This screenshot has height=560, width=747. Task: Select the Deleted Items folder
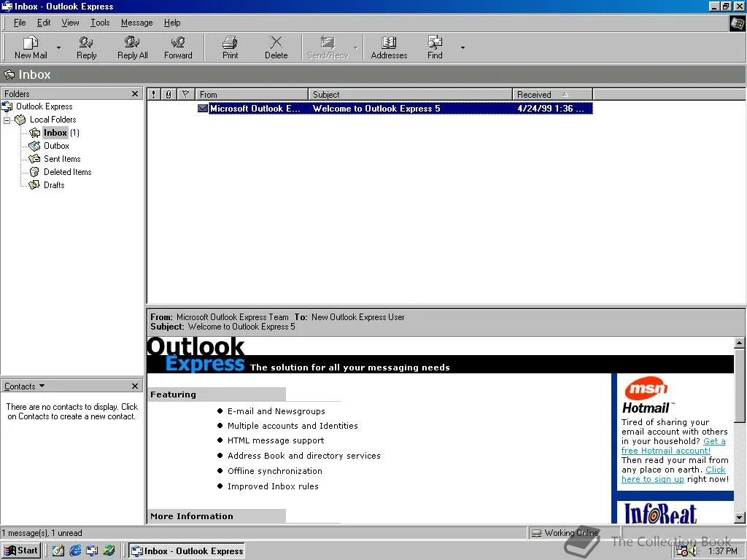(x=67, y=172)
